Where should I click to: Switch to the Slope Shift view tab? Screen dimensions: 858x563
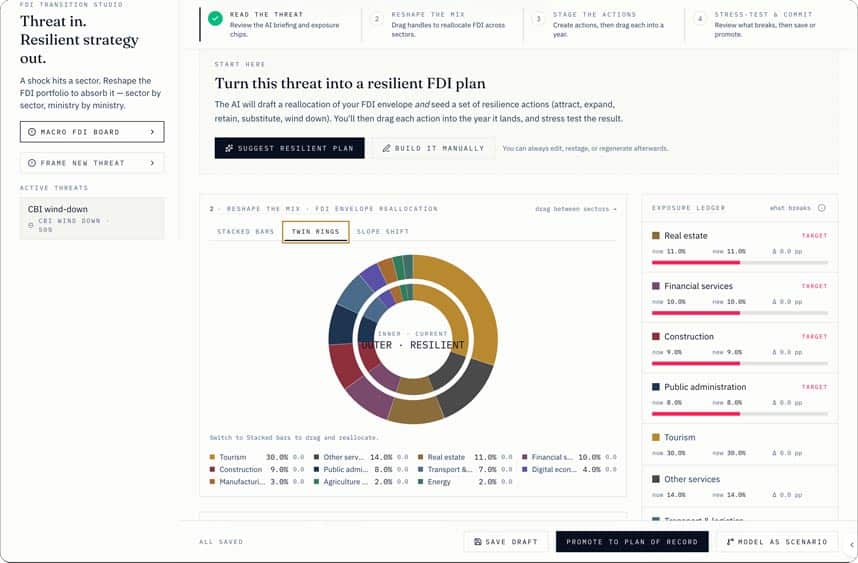(x=382, y=231)
